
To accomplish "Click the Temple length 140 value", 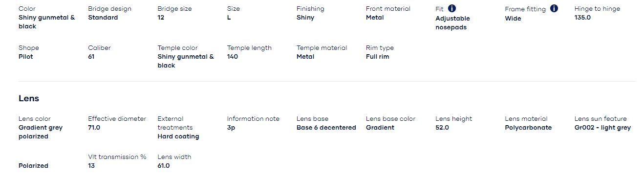I will (233, 57).
